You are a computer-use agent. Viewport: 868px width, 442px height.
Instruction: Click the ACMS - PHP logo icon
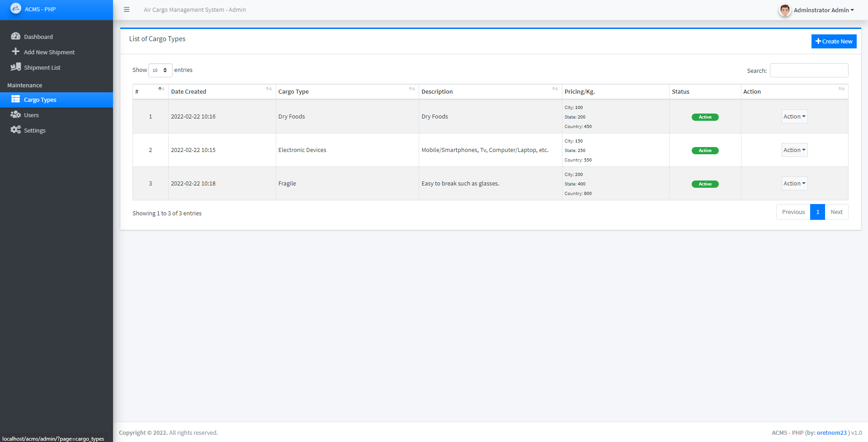click(16, 9)
